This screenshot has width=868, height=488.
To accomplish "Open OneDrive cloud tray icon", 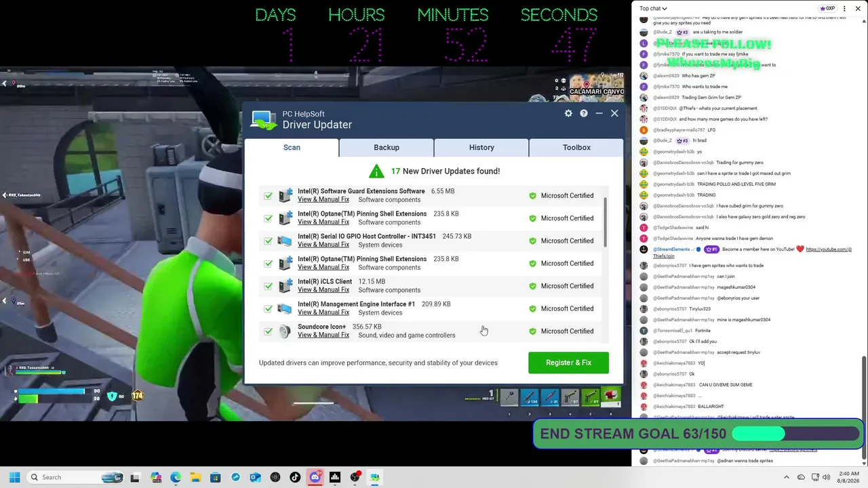I will click(801, 477).
